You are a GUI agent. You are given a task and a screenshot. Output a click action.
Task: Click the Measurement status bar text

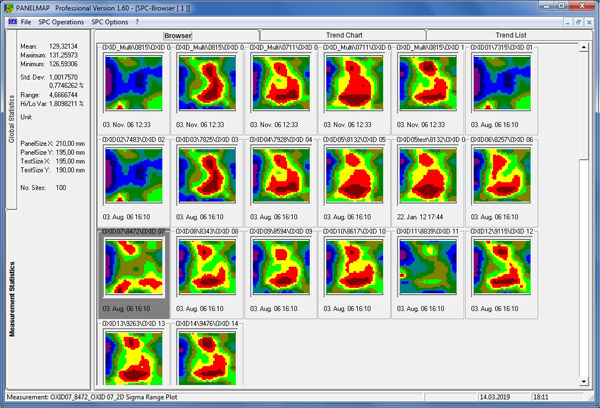[x=92, y=397]
